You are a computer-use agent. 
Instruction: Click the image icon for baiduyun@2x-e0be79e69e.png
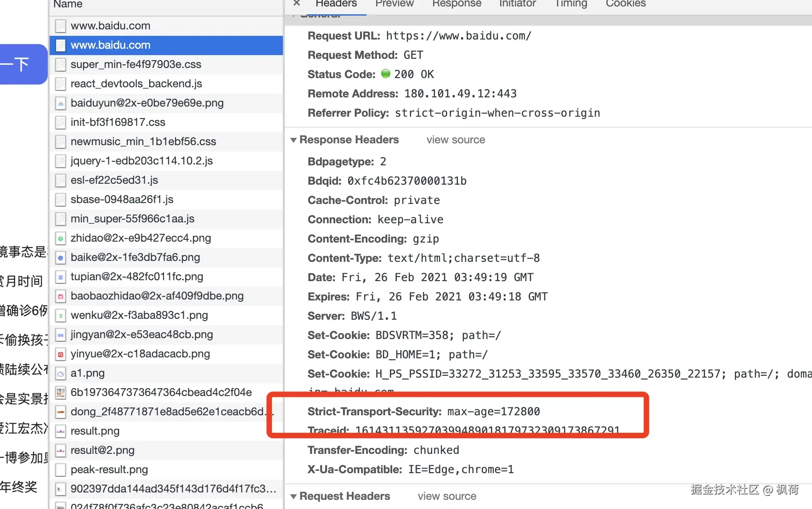tap(60, 103)
